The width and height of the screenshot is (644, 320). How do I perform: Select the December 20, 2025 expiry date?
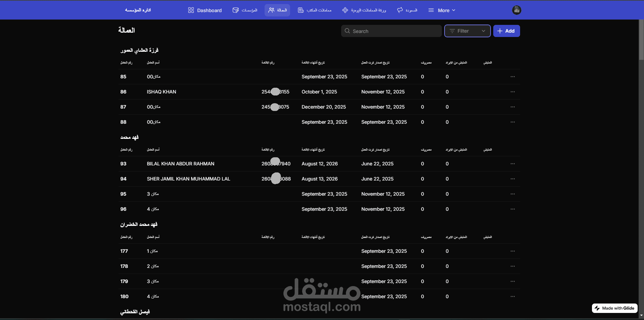tap(324, 107)
